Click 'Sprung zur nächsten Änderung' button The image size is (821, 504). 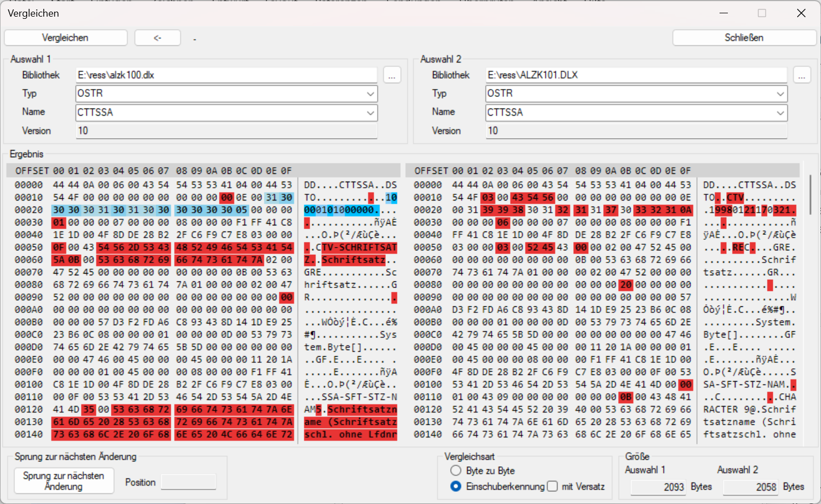coord(64,481)
